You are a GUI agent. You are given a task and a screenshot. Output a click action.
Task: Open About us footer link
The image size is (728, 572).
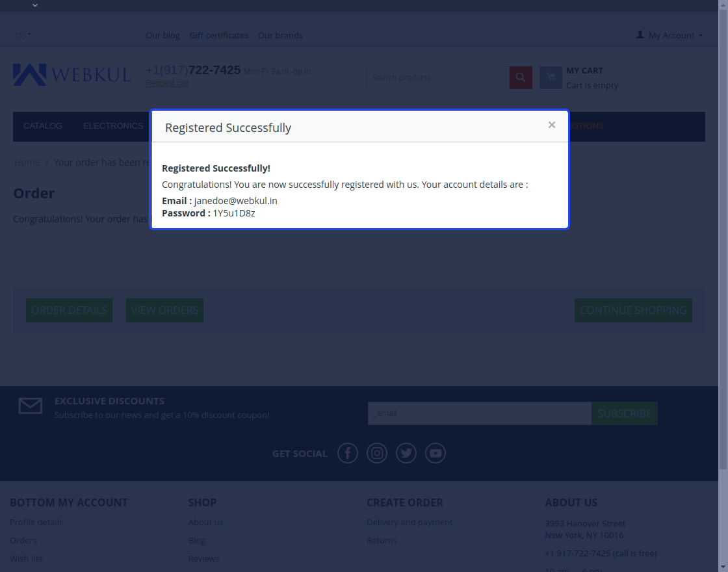click(x=205, y=523)
